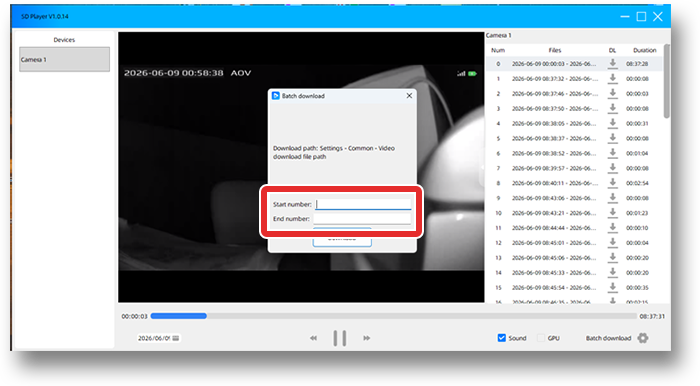Select file row 2026-06-09 08:45:33

[x=574, y=273]
